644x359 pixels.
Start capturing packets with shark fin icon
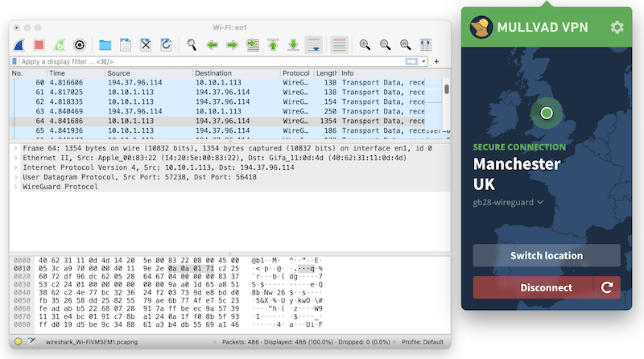pos(19,45)
